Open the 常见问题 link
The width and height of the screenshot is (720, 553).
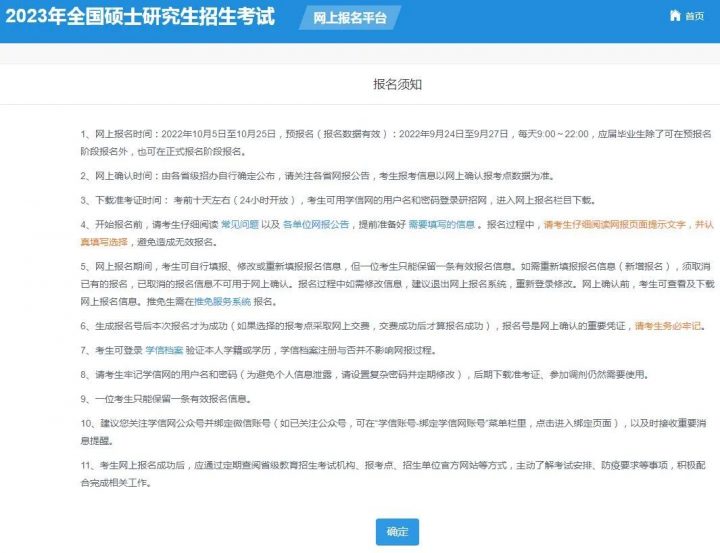tap(240, 225)
